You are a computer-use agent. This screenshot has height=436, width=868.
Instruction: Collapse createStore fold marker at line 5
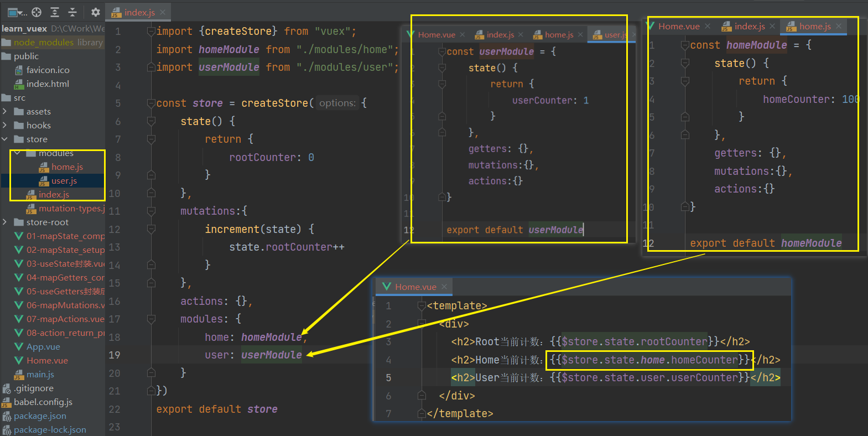(151, 103)
